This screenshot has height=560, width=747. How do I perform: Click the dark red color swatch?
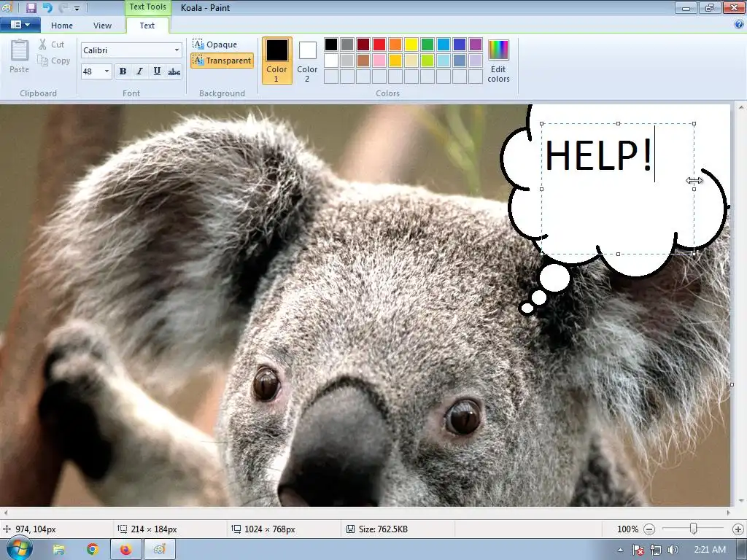point(363,44)
